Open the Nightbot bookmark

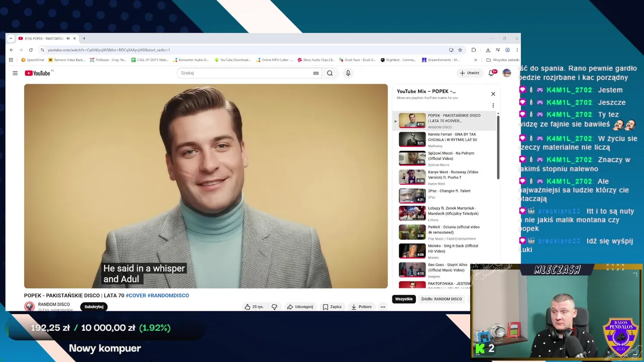coord(398,60)
